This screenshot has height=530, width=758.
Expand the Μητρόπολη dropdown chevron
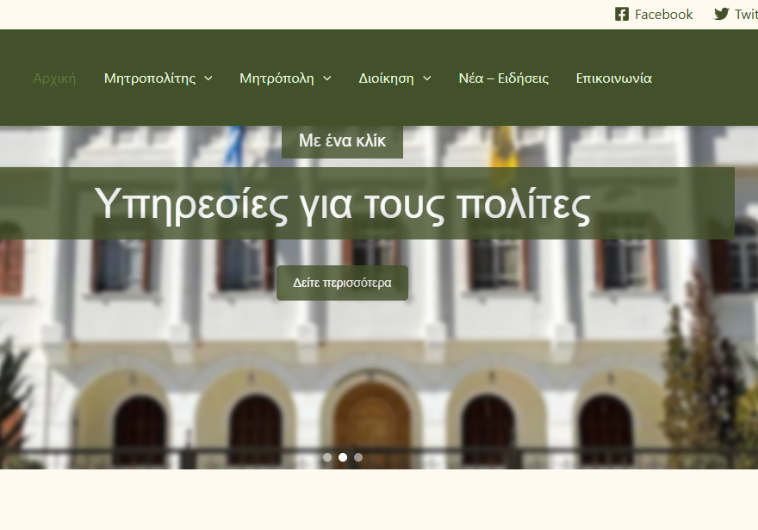[327, 78]
